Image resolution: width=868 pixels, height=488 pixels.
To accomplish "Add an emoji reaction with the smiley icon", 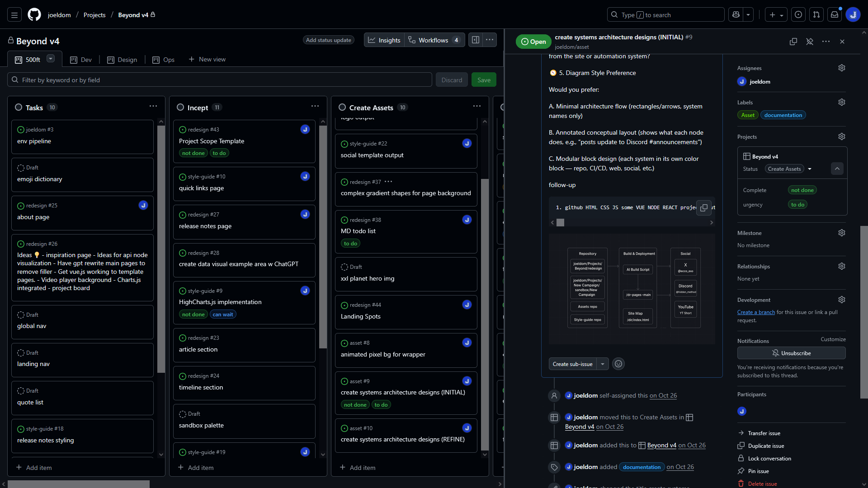I will coord(618,364).
